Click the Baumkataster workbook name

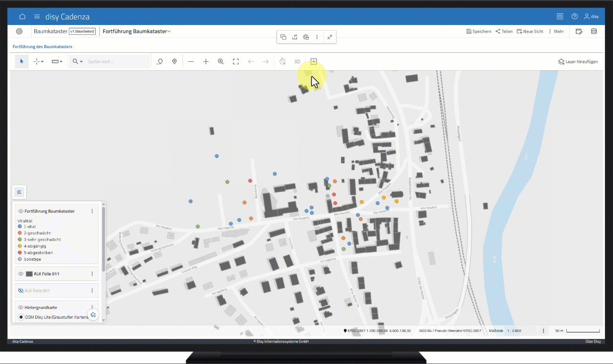pos(51,32)
